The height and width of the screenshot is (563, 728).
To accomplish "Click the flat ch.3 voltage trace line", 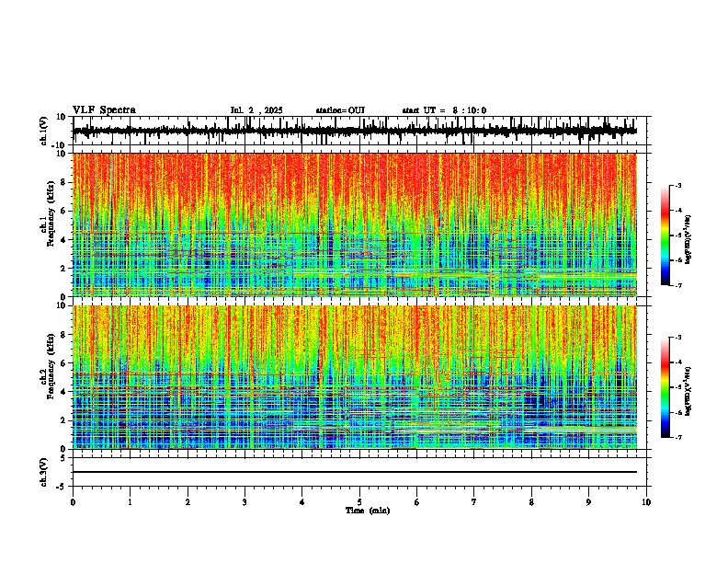I will tap(355, 472).
